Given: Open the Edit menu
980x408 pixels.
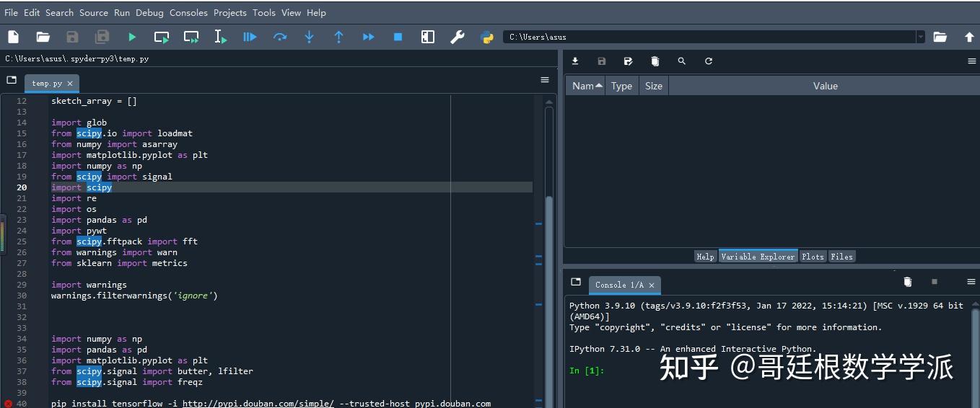Looking at the screenshot, I should [x=32, y=12].
